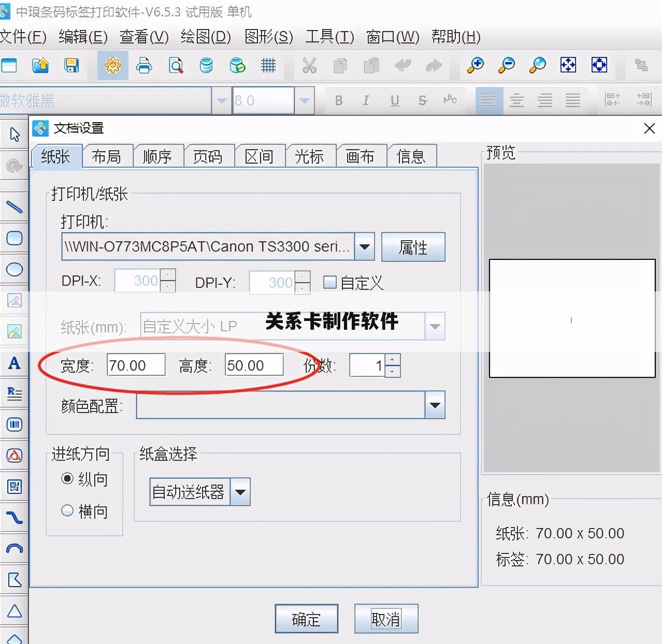
Task: Click the DPI-Y spinner arrows
Action: pyautogui.click(x=303, y=282)
